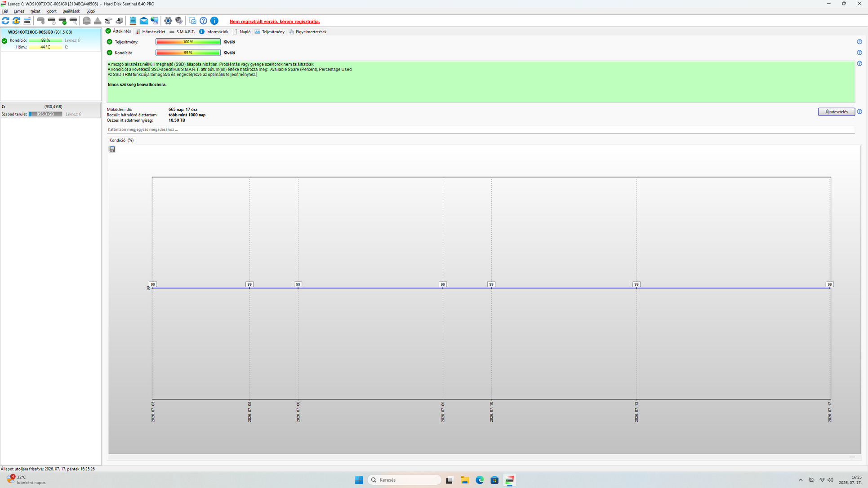Click help icon beside the green status text

click(x=859, y=63)
